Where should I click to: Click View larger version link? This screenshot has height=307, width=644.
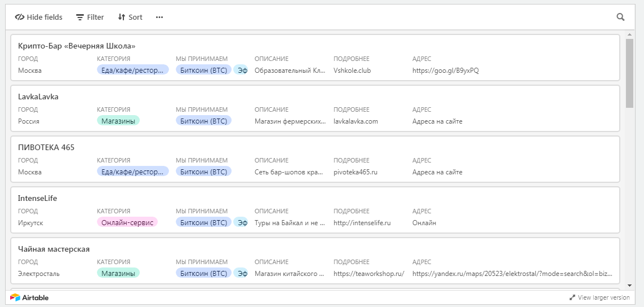pos(599,297)
